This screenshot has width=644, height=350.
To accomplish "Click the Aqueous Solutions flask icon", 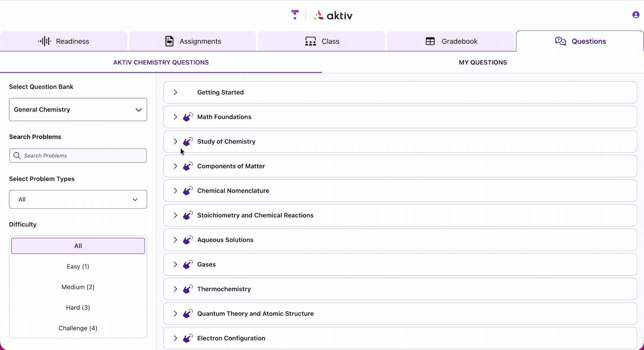I will (188, 240).
